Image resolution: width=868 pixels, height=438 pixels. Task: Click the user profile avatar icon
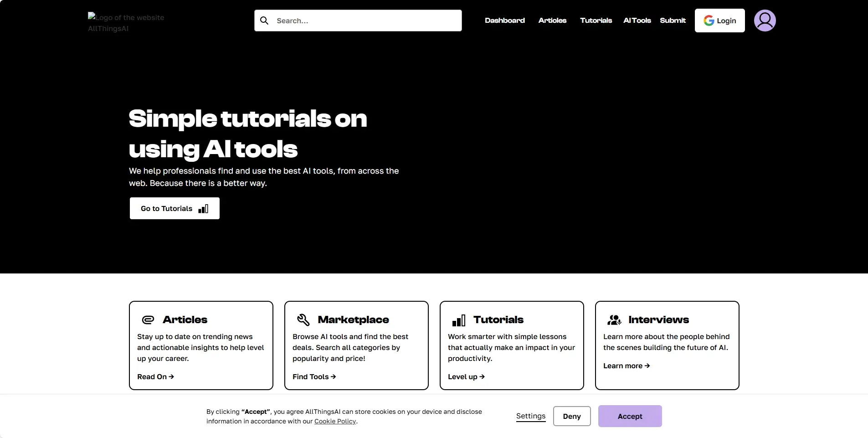coord(765,21)
